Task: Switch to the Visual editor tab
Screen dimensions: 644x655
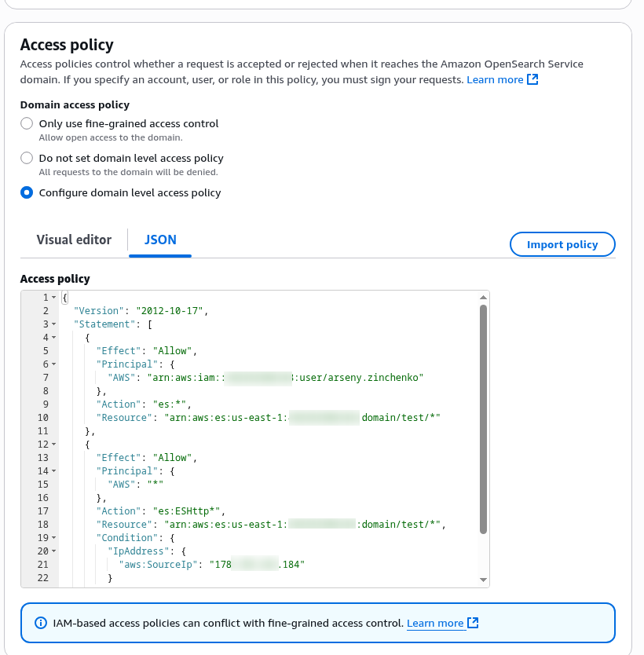Action: [x=74, y=240]
